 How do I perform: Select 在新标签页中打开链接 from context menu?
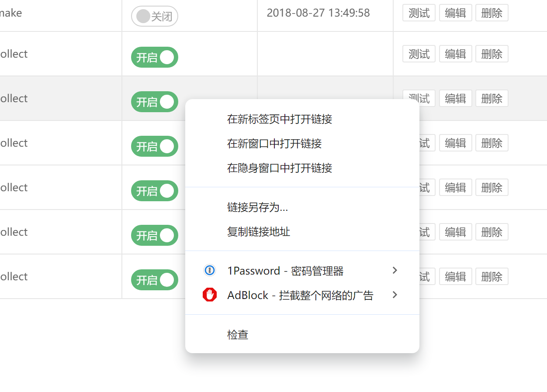click(x=280, y=119)
